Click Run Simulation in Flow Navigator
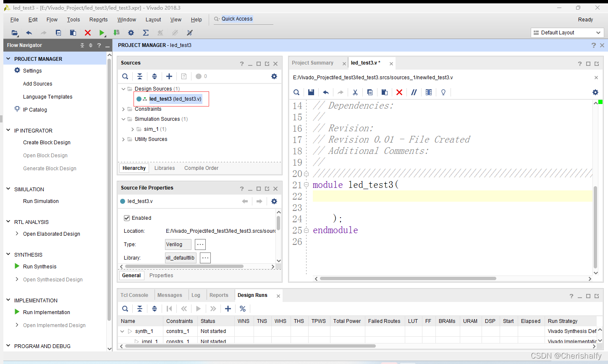 [x=41, y=201]
